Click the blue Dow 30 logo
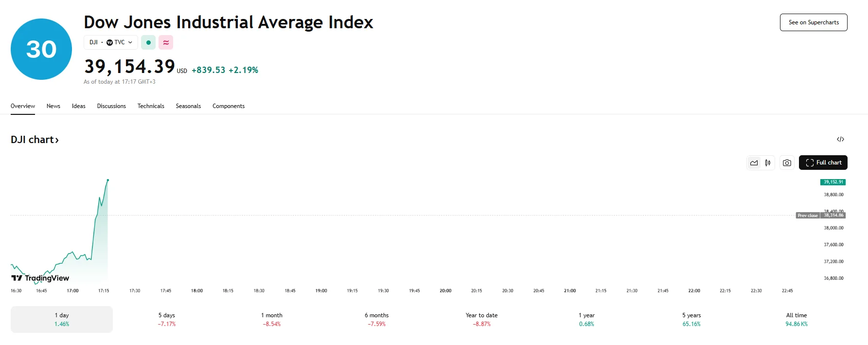 (41, 49)
